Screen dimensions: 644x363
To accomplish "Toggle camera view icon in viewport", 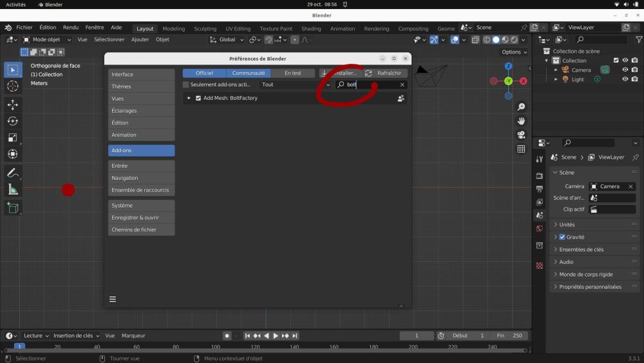I will pos(521,135).
